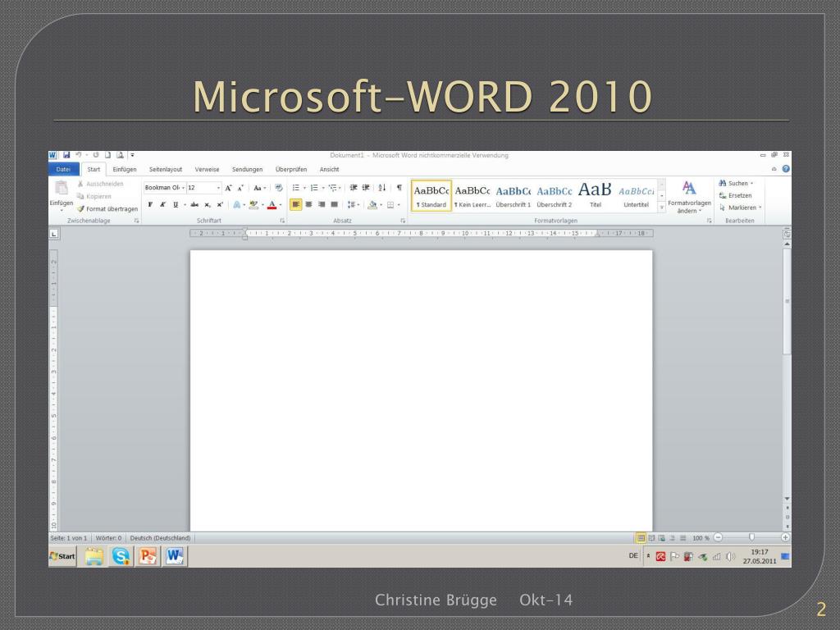
Task: Switch to the Einfügen ribbon tab
Action: [125, 169]
